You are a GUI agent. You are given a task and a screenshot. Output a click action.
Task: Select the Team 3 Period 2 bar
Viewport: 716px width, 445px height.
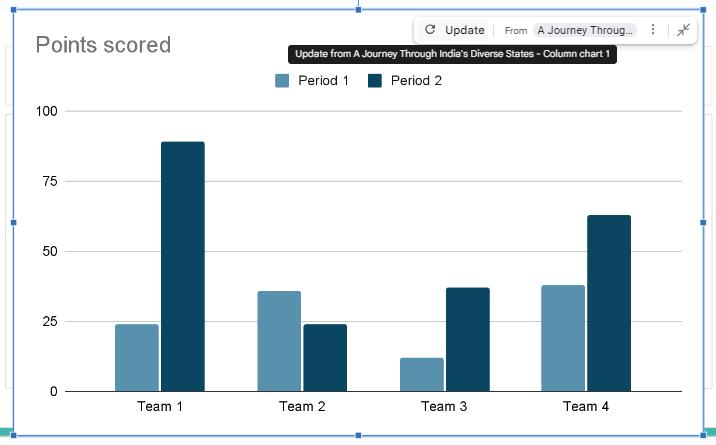click(x=468, y=340)
